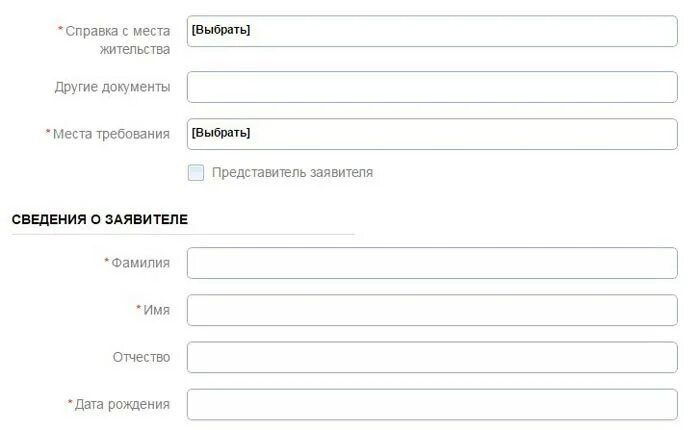Click the Справка с места жительства label
This screenshot has width=700, height=430.
(x=117, y=40)
